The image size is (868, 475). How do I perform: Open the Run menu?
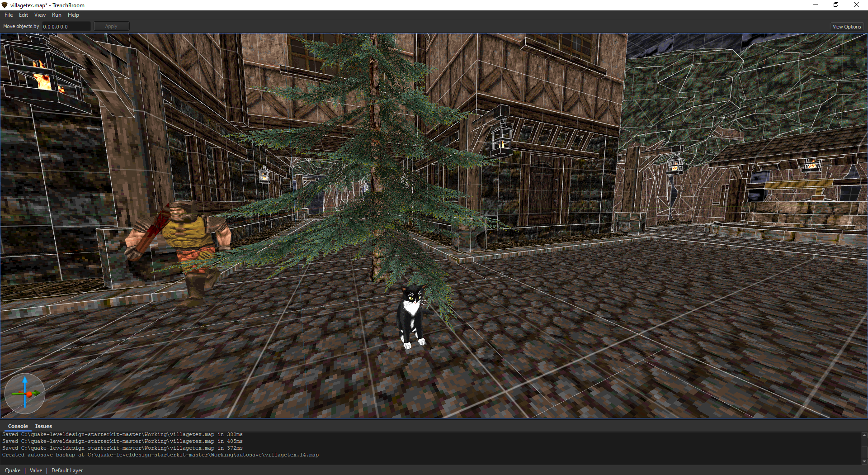(57, 15)
